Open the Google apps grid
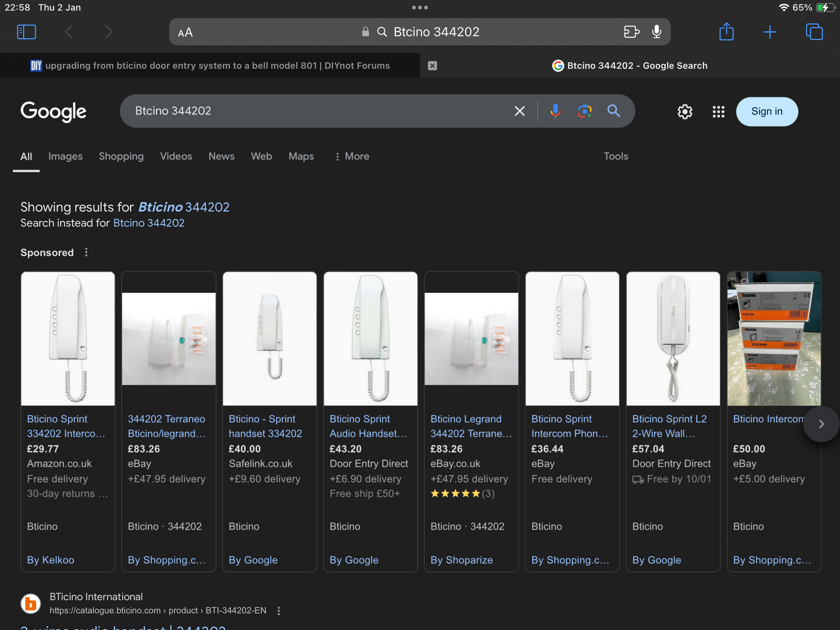The width and height of the screenshot is (840, 630). click(718, 111)
